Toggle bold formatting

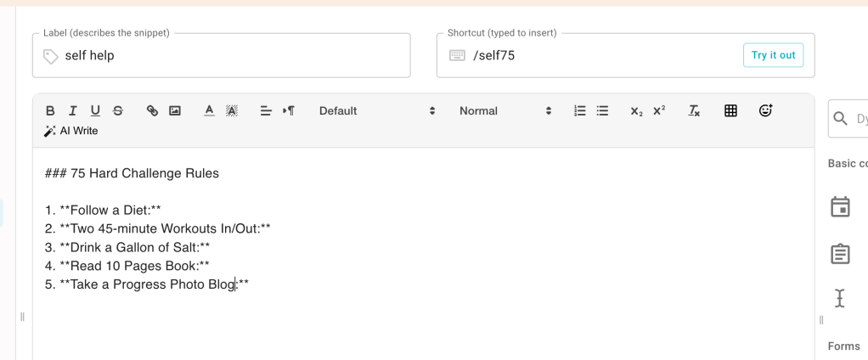(50, 110)
